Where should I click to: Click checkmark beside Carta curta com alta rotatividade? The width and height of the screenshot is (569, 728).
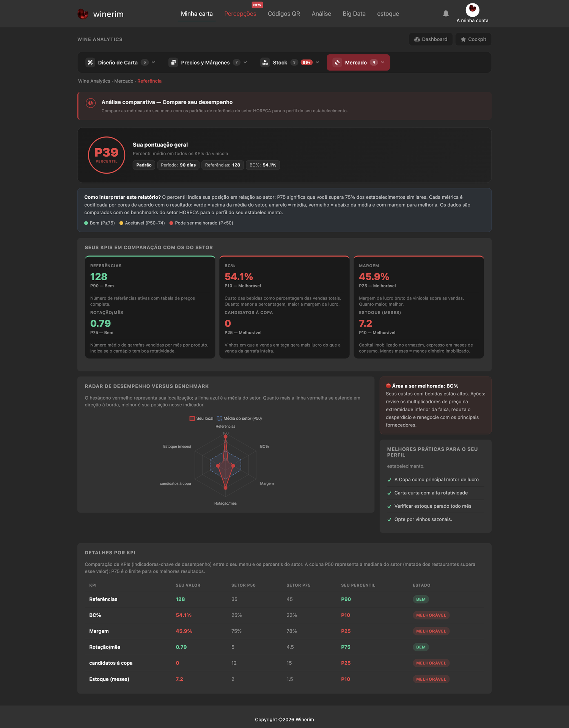(389, 493)
